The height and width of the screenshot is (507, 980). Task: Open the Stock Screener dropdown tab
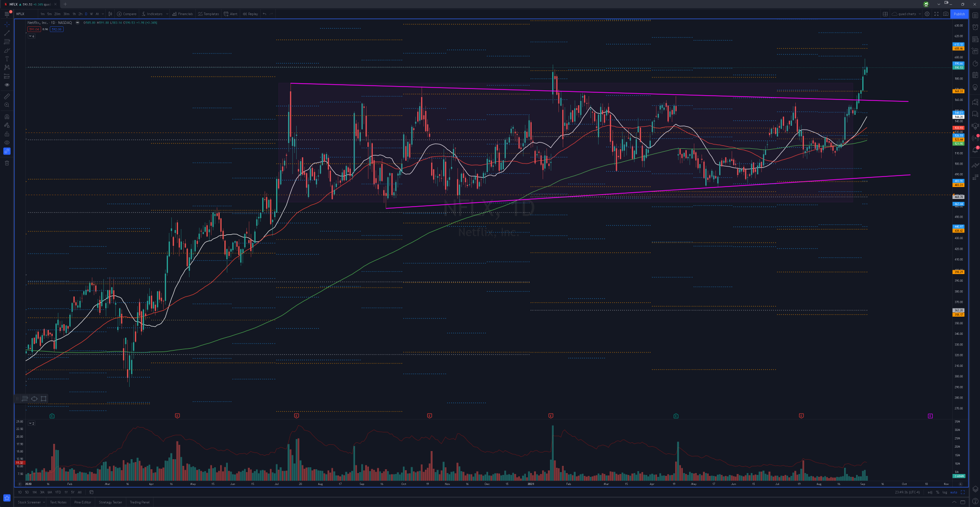[x=31, y=502]
